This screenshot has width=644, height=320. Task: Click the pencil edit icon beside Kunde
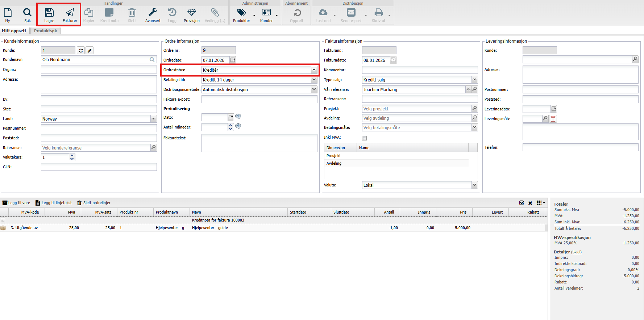coord(90,51)
